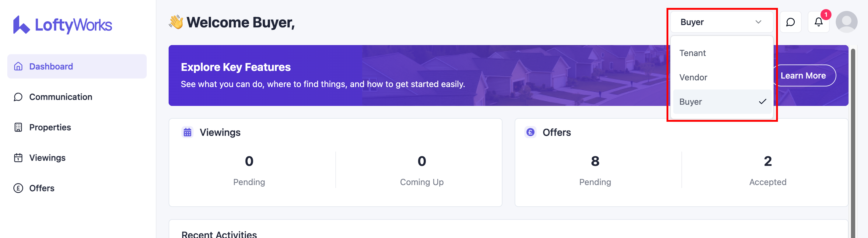Click the page vertical scrollbar
The width and height of the screenshot is (868, 238).
[x=853, y=135]
